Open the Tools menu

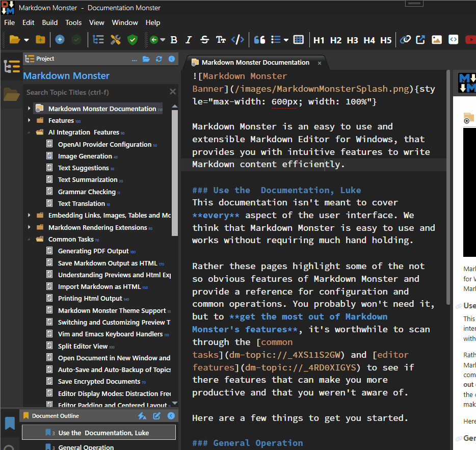(x=73, y=23)
